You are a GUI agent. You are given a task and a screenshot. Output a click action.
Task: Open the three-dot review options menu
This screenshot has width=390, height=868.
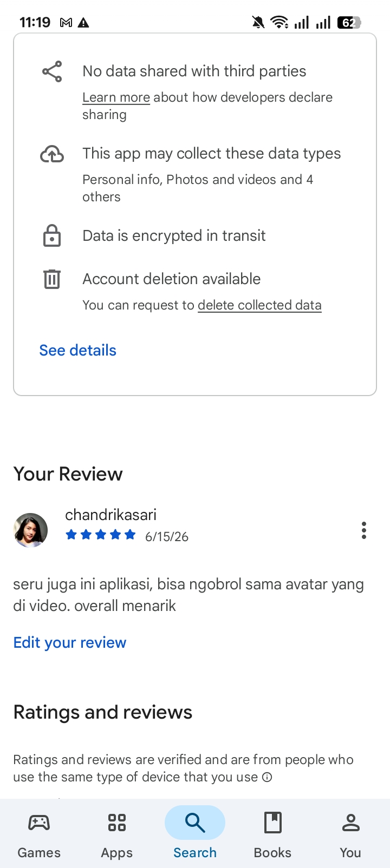(x=364, y=530)
